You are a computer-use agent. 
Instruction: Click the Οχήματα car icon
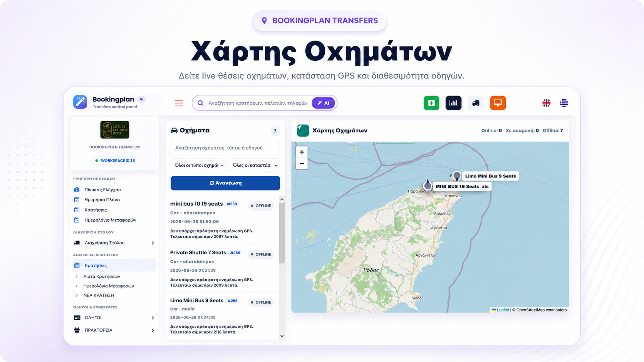coord(174,130)
